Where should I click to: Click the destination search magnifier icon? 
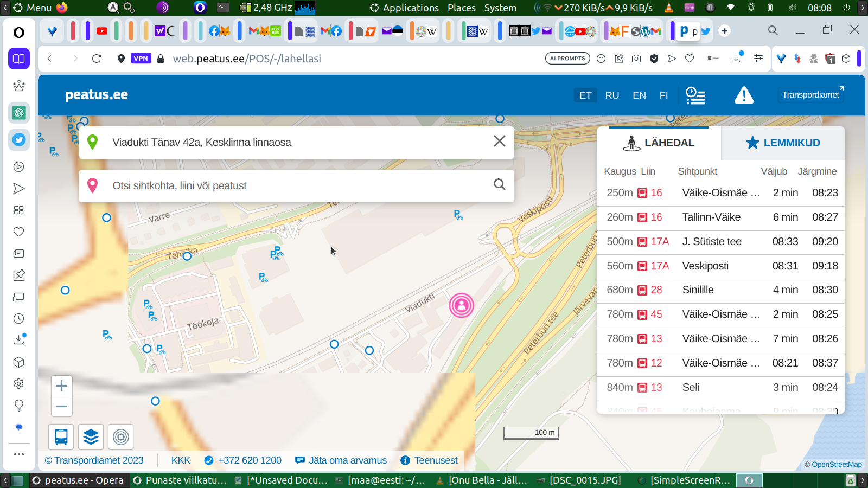pos(500,185)
